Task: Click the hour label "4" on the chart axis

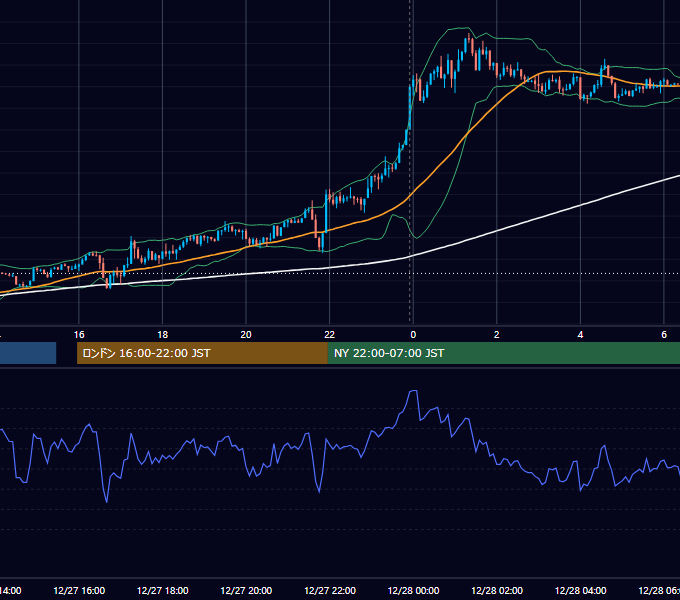Action: 580,335
